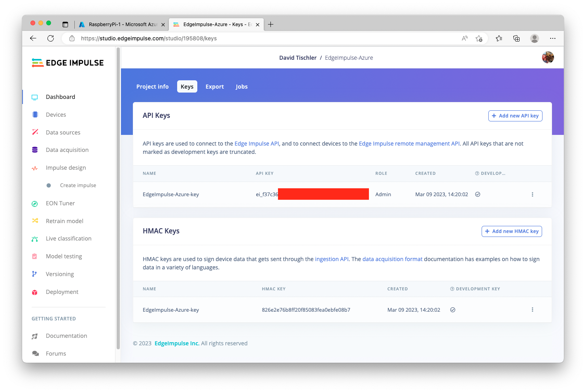
Task: Reload the page
Action: click(51, 38)
